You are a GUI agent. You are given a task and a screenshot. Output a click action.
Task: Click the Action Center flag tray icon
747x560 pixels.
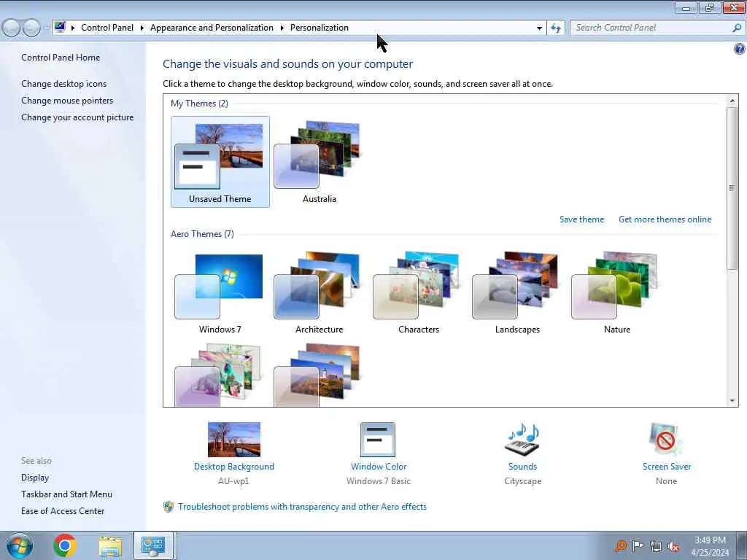(638, 545)
